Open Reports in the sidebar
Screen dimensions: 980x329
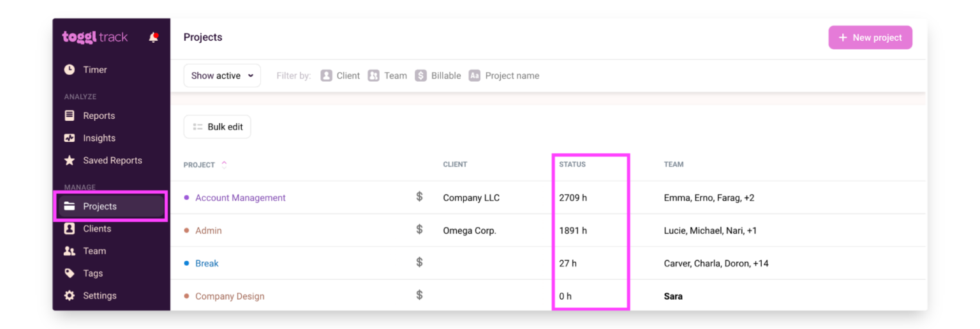pyautogui.click(x=98, y=116)
